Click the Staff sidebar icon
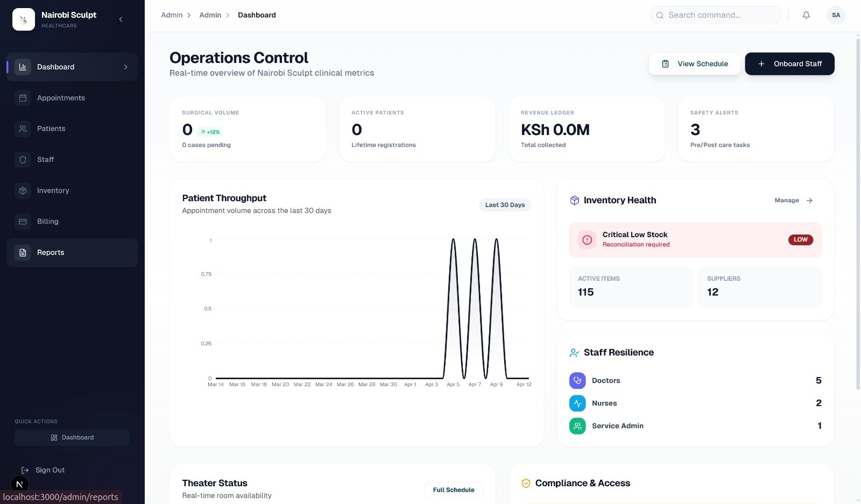The image size is (861, 504). coord(23,159)
